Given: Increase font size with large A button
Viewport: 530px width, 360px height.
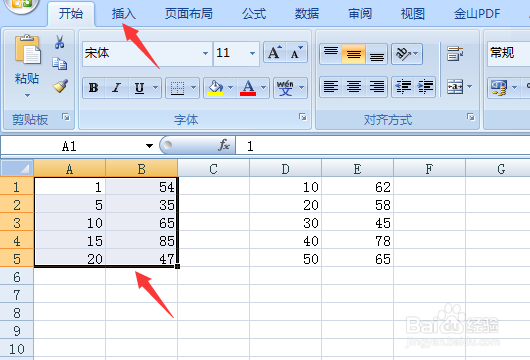Looking at the screenshot, I should tap(274, 53).
